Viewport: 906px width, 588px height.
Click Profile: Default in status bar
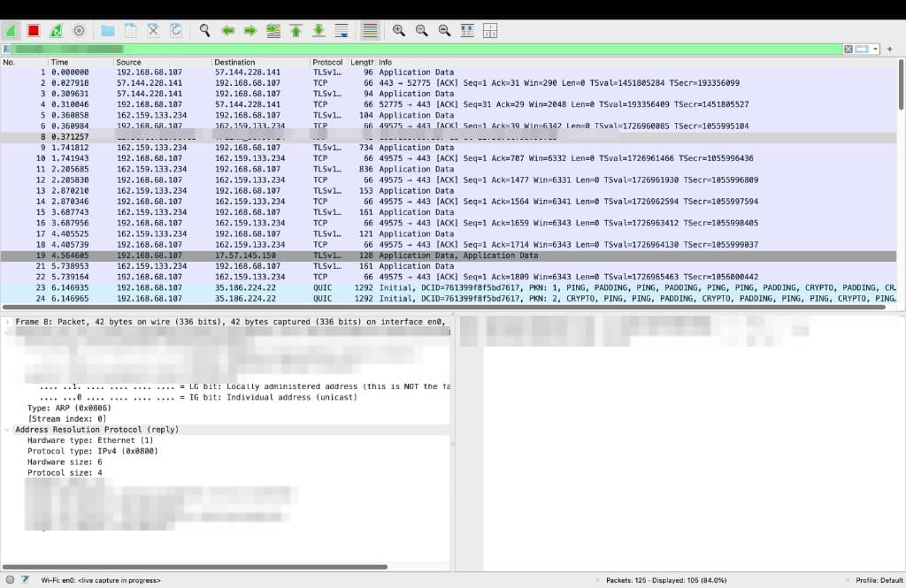879,580
